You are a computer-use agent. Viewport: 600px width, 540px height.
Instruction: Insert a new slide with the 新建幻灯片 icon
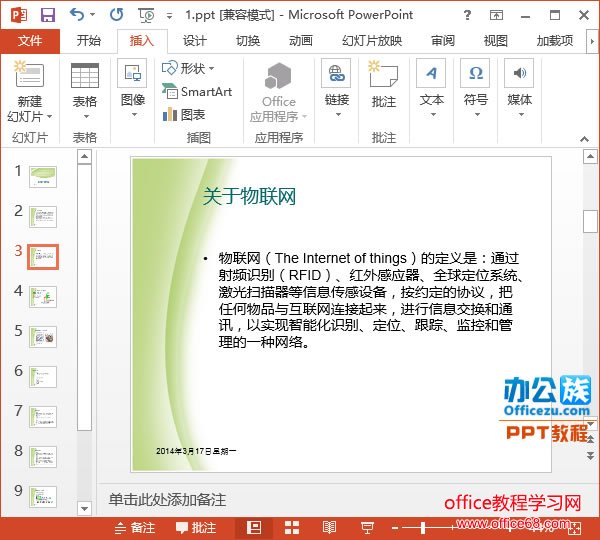pyautogui.click(x=30, y=73)
